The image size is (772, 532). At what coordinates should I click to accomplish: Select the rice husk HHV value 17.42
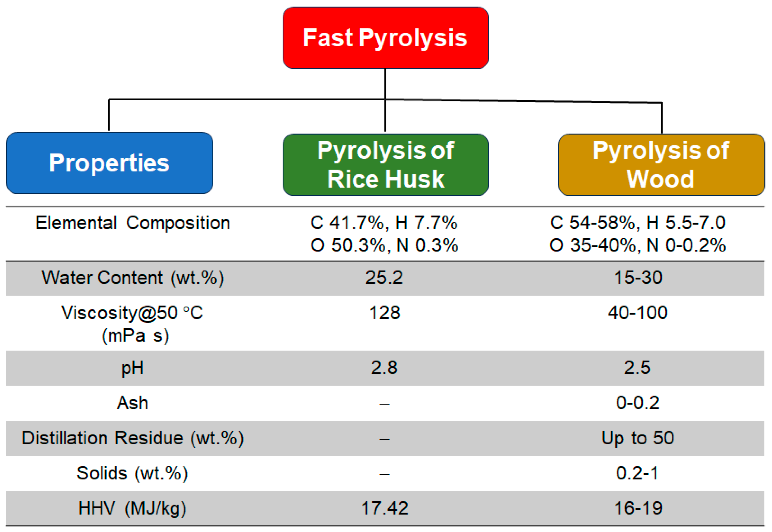point(384,508)
